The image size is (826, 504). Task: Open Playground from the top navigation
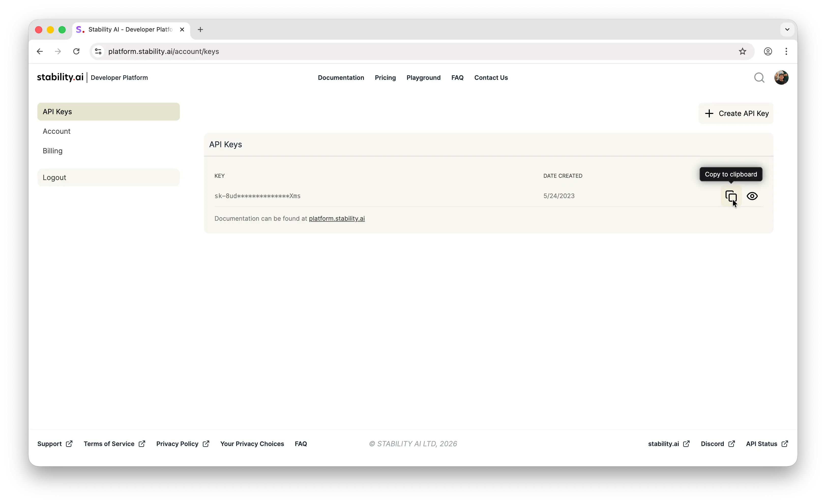tap(423, 77)
